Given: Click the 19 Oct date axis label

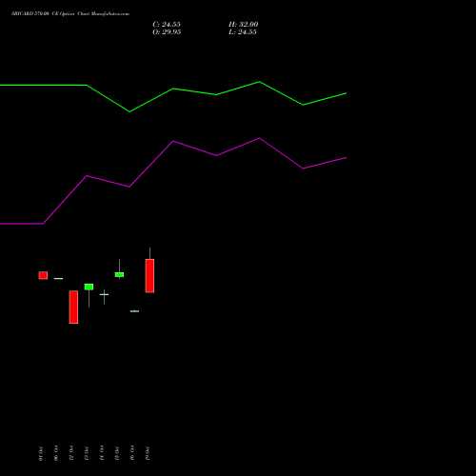Looking at the screenshot, I should tap(148, 453).
